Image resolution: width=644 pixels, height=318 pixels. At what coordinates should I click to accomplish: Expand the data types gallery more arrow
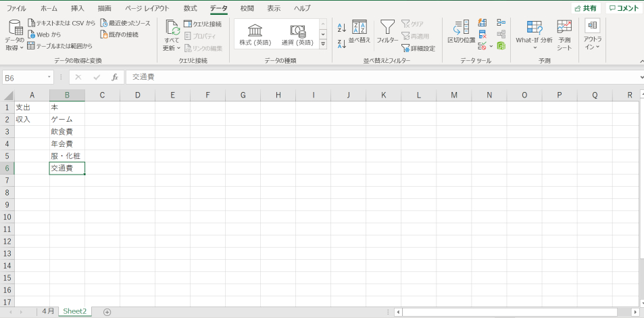(x=323, y=44)
